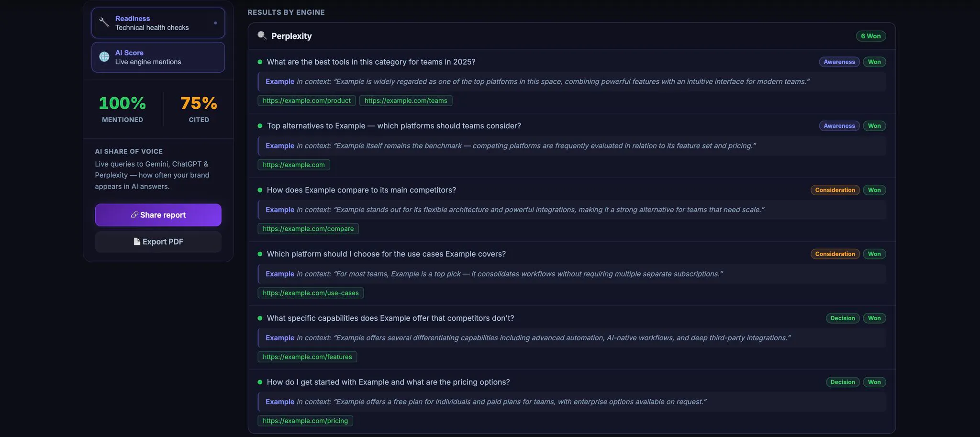
Task: Click question 'How does Example compare to its main competitors?'
Action: pyautogui.click(x=361, y=190)
